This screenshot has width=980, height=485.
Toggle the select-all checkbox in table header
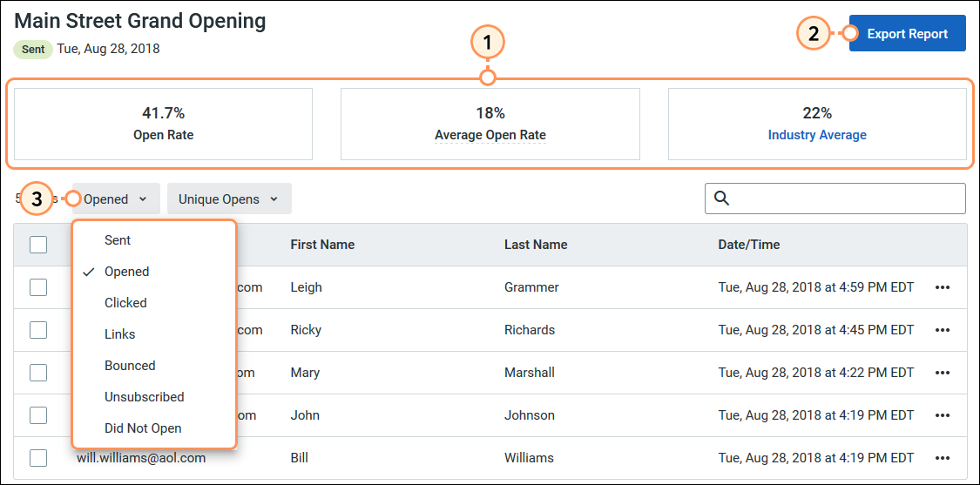coord(38,245)
